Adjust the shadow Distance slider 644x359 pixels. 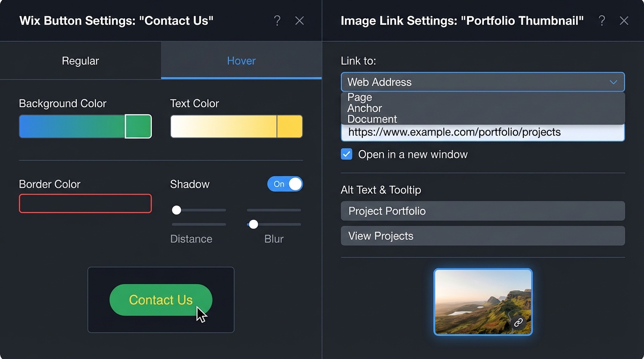[176, 210]
